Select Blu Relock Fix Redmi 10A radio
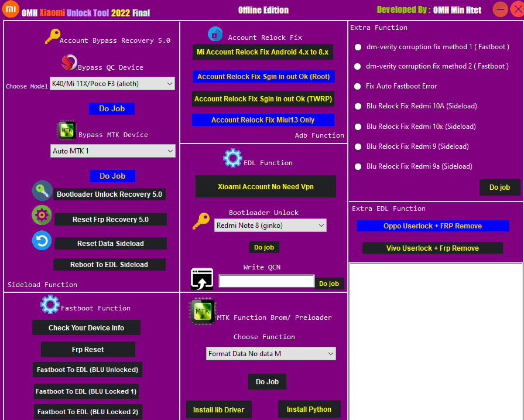Image resolution: width=524 pixels, height=420 pixels. pyautogui.click(x=358, y=107)
